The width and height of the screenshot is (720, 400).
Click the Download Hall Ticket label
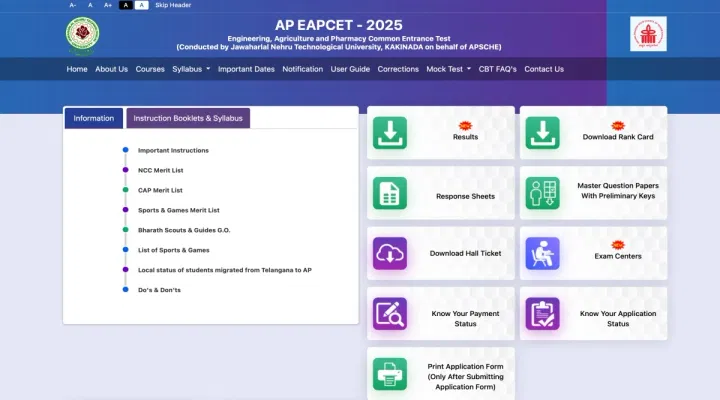point(465,253)
